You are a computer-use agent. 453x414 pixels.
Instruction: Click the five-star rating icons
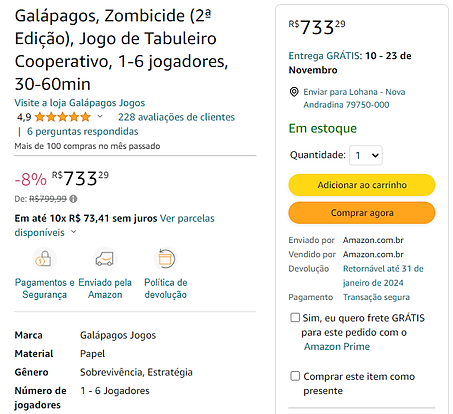coord(63,117)
